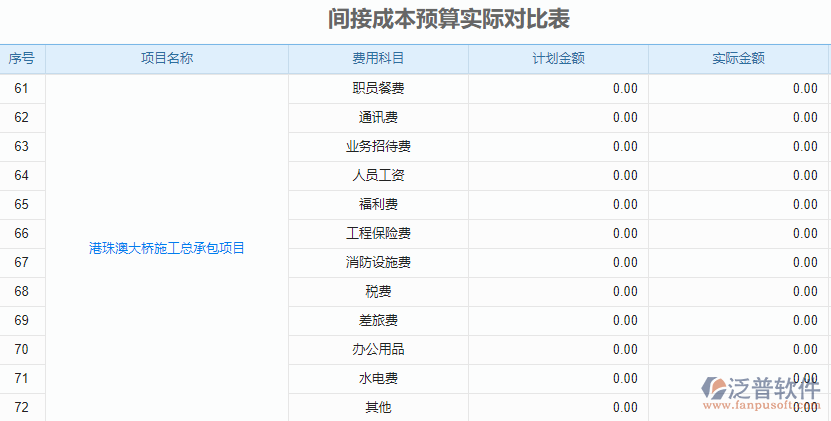Sort by the 费用科目 column header

tap(378, 59)
